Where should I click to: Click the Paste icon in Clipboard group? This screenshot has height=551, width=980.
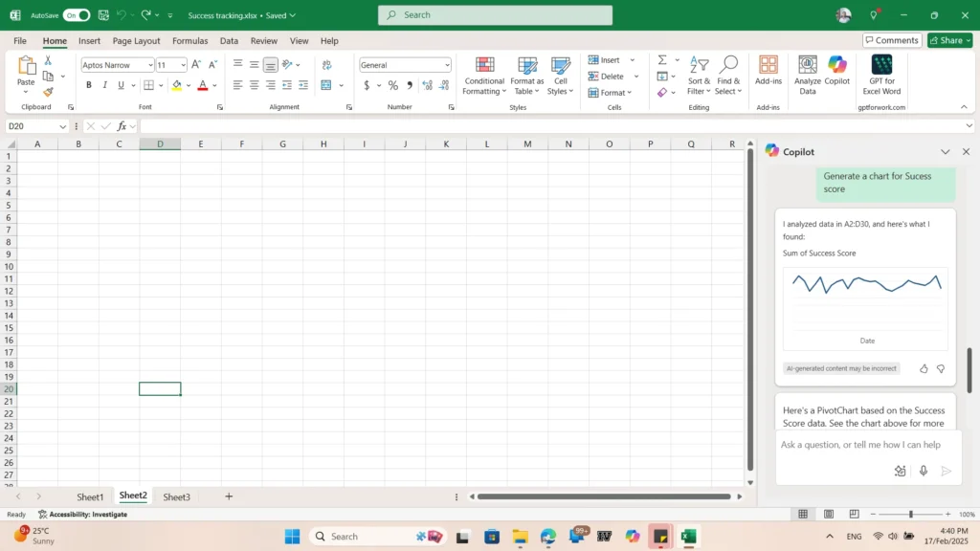[26, 65]
